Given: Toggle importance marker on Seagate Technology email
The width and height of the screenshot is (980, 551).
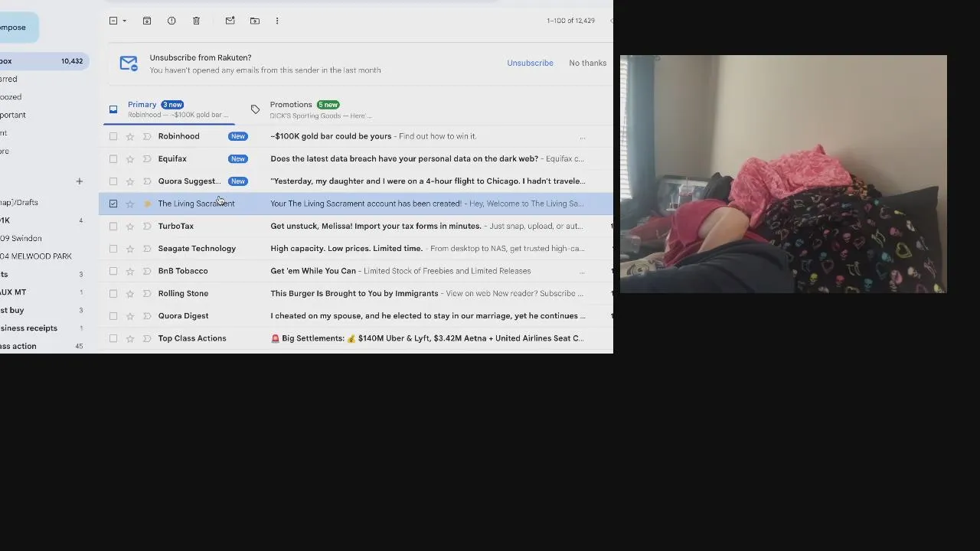Looking at the screenshot, I should tap(147, 249).
